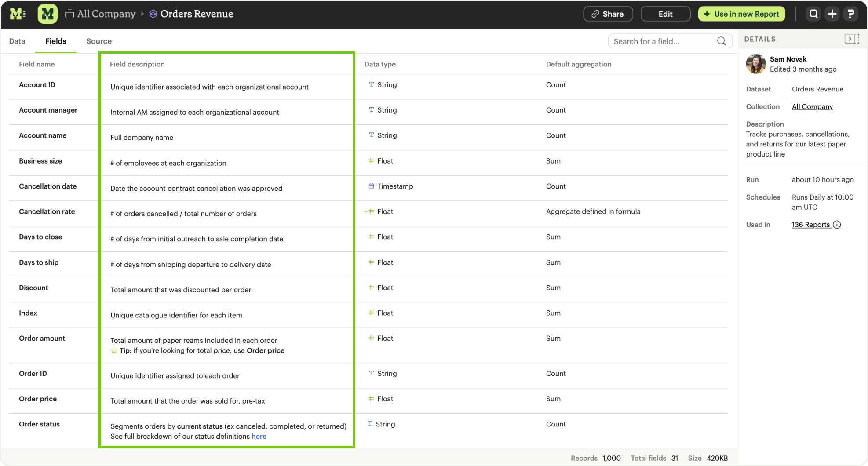
Task: Click the Search for a field input
Action: [x=670, y=41]
